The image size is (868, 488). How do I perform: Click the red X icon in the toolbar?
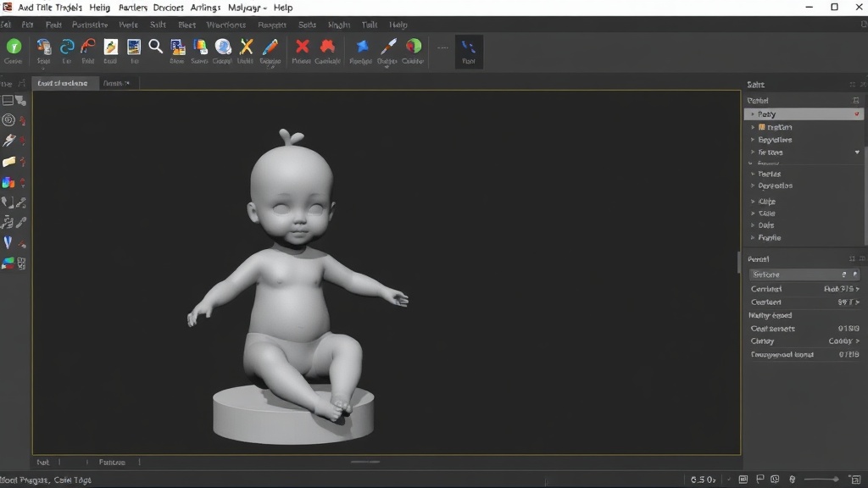(301, 47)
